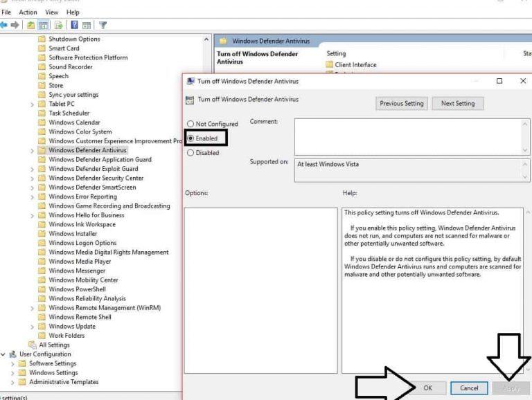The image size is (532, 400).
Task: Click the Next Setting button
Action: pyautogui.click(x=457, y=104)
